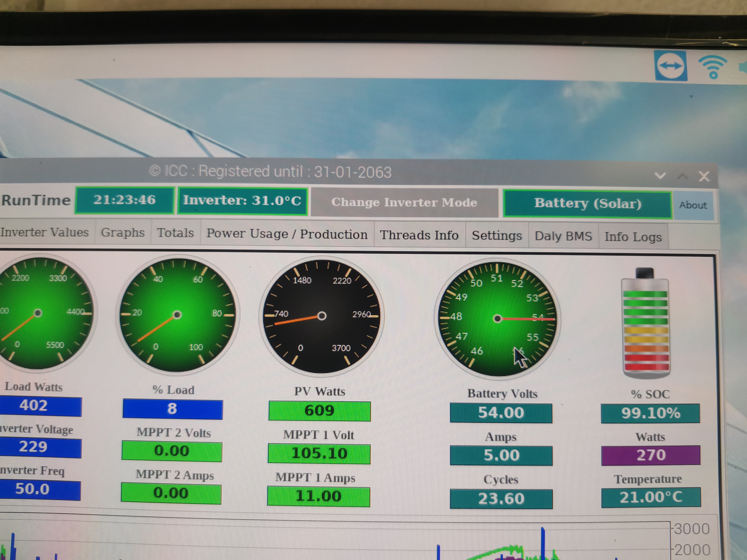Click the Battery Volts gauge dial

click(x=497, y=319)
